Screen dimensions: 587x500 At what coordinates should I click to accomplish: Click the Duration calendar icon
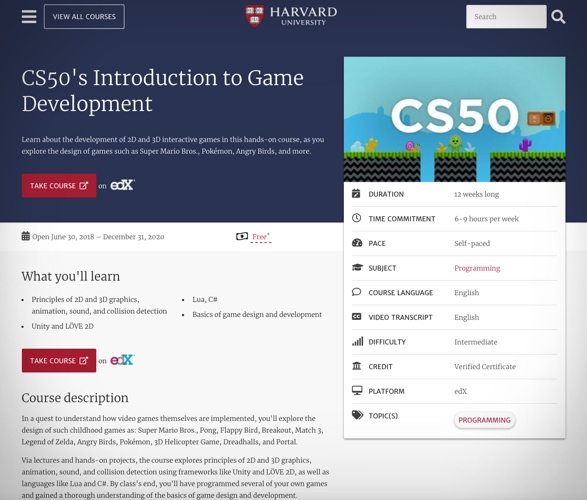pos(356,193)
